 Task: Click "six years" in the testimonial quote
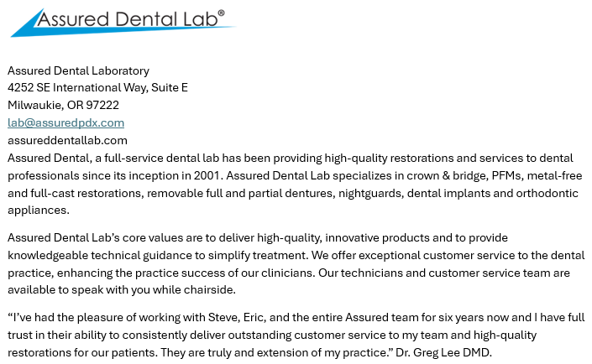pos(414,318)
